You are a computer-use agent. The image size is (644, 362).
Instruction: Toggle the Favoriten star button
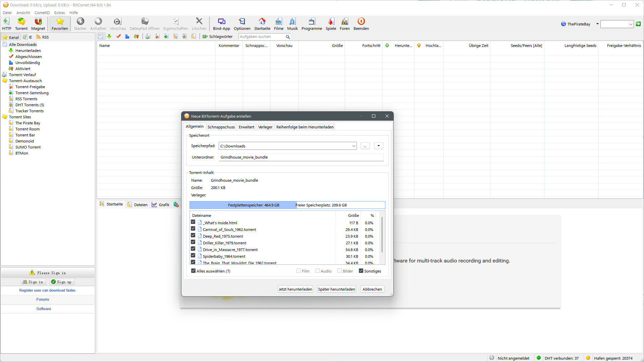coord(60,24)
